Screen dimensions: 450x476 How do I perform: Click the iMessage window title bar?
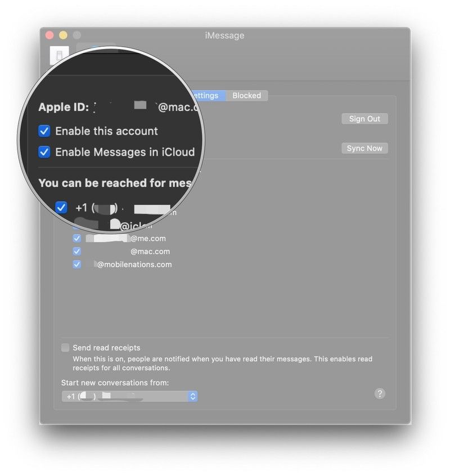pyautogui.click(x=224, y=35)
